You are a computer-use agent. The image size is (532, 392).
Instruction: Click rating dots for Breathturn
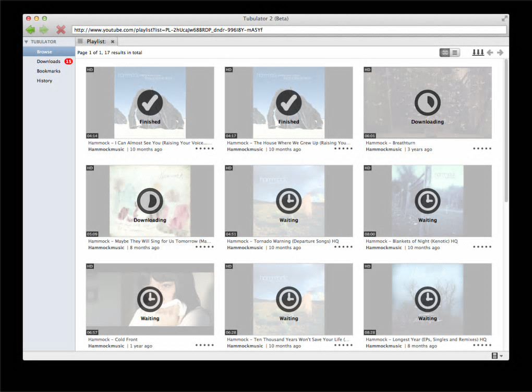482,149
